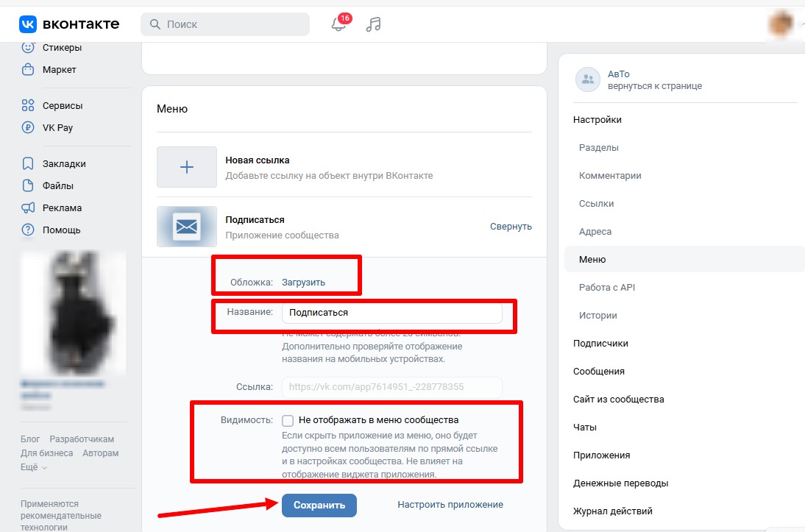Select Разделы in settings menu
Screen dimensions: 805x532
coord(599,147)
